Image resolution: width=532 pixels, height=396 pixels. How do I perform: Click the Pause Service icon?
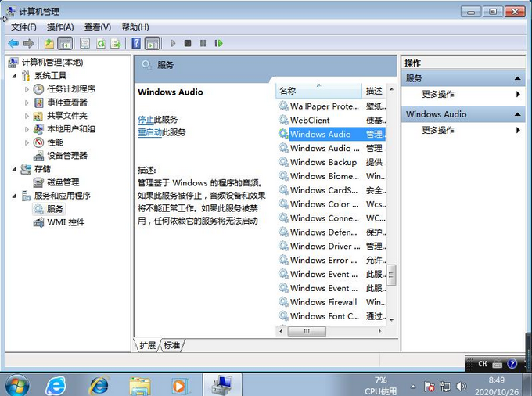tap(203, 43)
